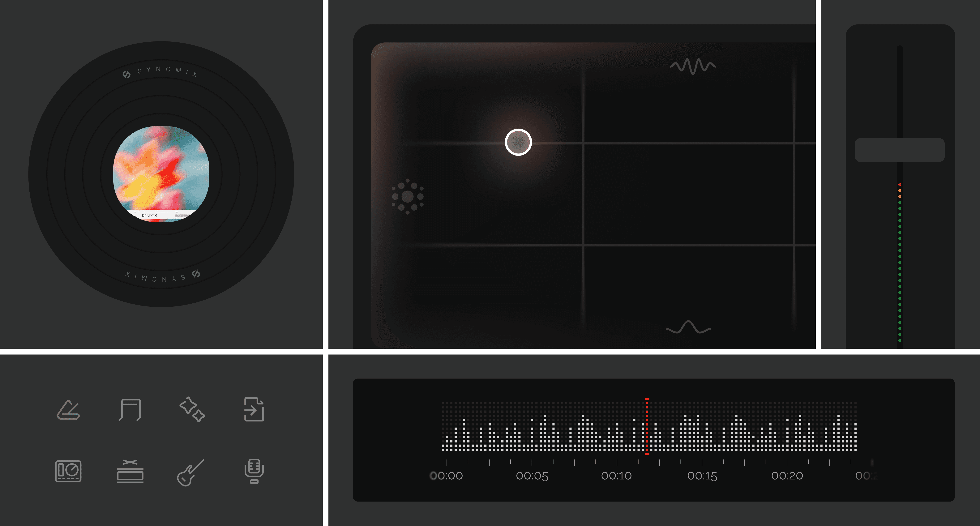Select the metronome icon
Image resolution: width=980 pixels, height=526 pixels.
pyautogui.click(x=68, y=410)
